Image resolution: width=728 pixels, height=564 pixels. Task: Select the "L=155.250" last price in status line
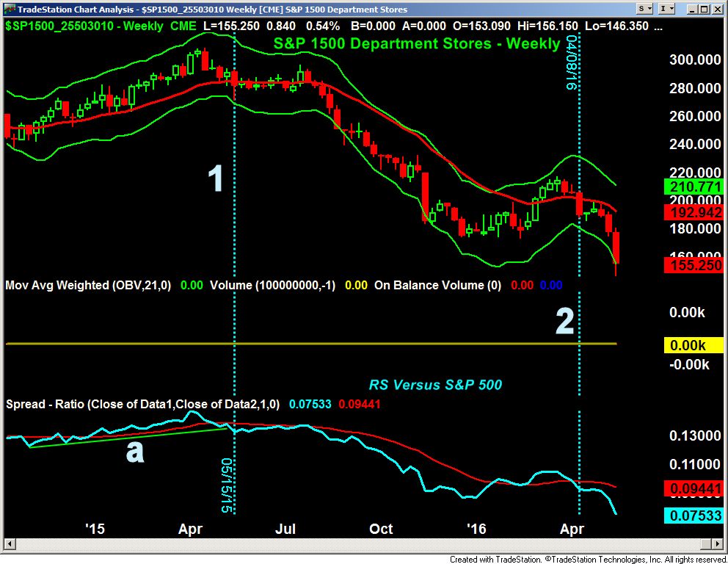pos(230,26)
